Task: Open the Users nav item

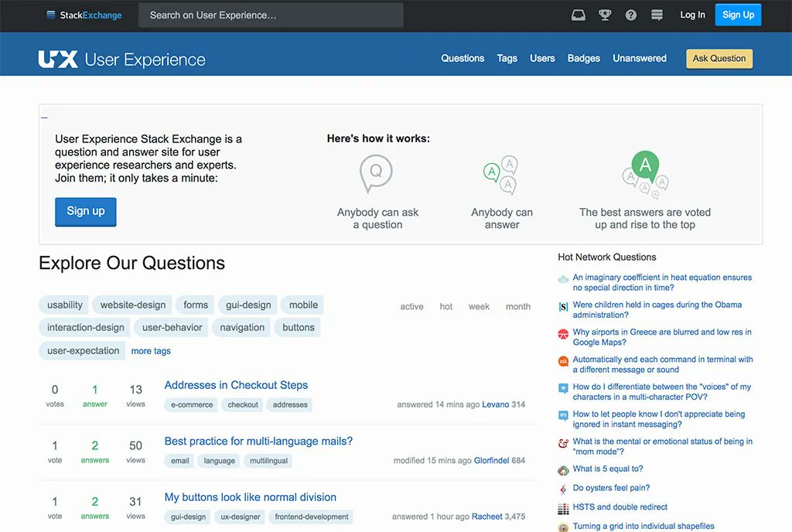Action: [x=542, y=58]
